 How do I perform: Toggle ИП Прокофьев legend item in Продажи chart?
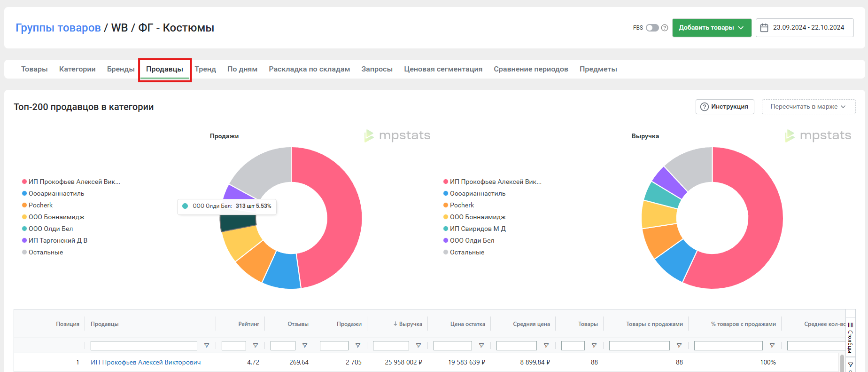pyautogui.click(x=71, y=182)
